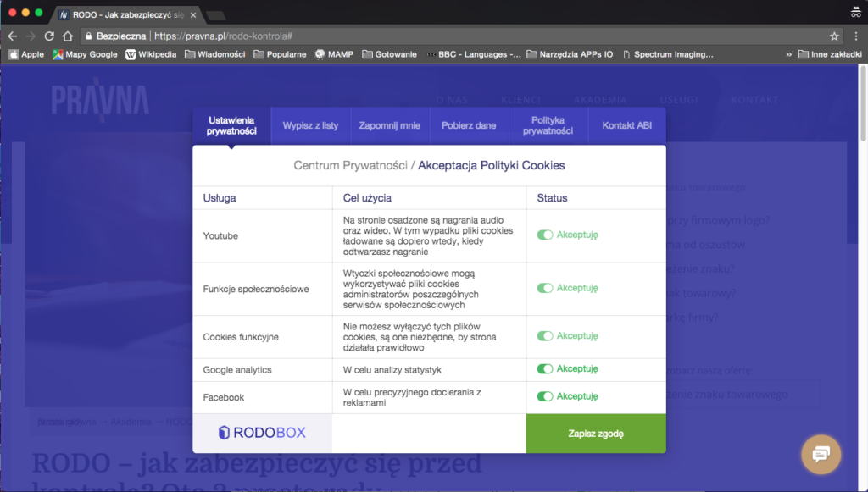Image resolution: width=868 pixels, height=492 pixels.
Task: Click the Cel użycia column header
Action: point(367,198)
